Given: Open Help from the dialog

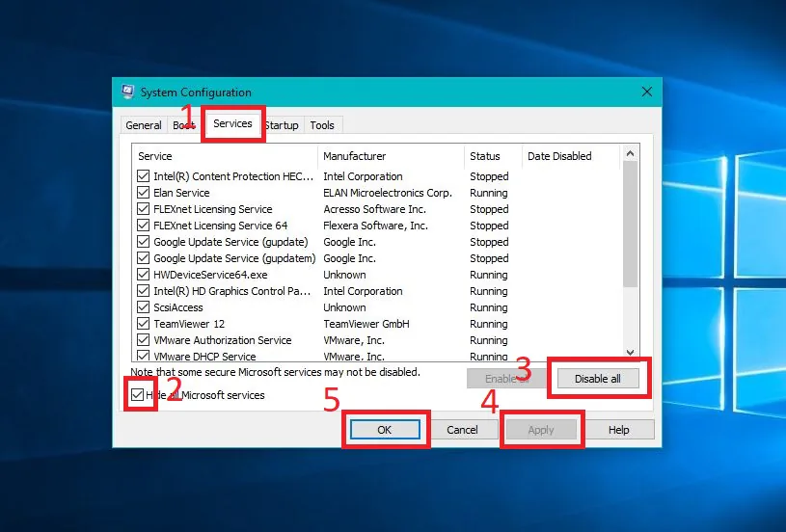Looking at the screenshot, I should pyautogui.click(x=618, y=430).
